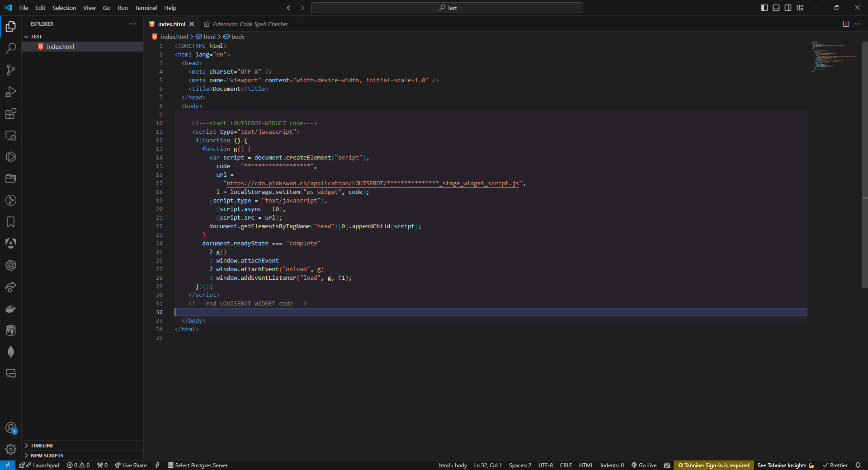Screen dimensions: 868x470
Task: Change encoding UTF-8 in status bar
Action: tap(545, 465)
